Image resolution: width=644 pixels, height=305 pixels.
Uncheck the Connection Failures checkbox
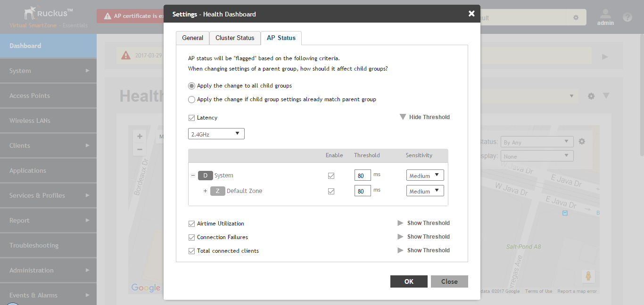pos(191,237)
